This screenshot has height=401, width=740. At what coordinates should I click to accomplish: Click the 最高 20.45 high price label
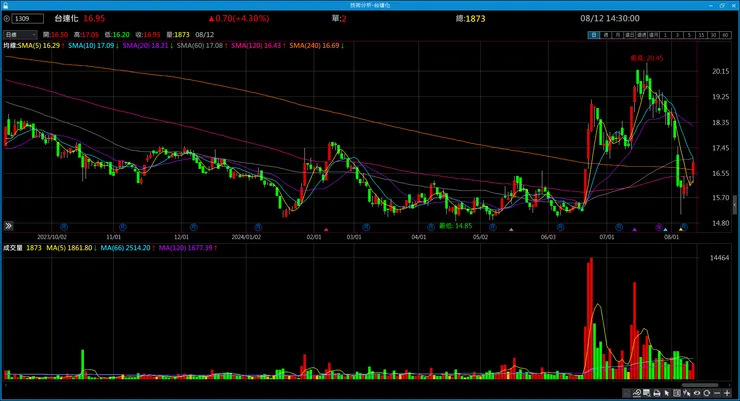(647, 58)
